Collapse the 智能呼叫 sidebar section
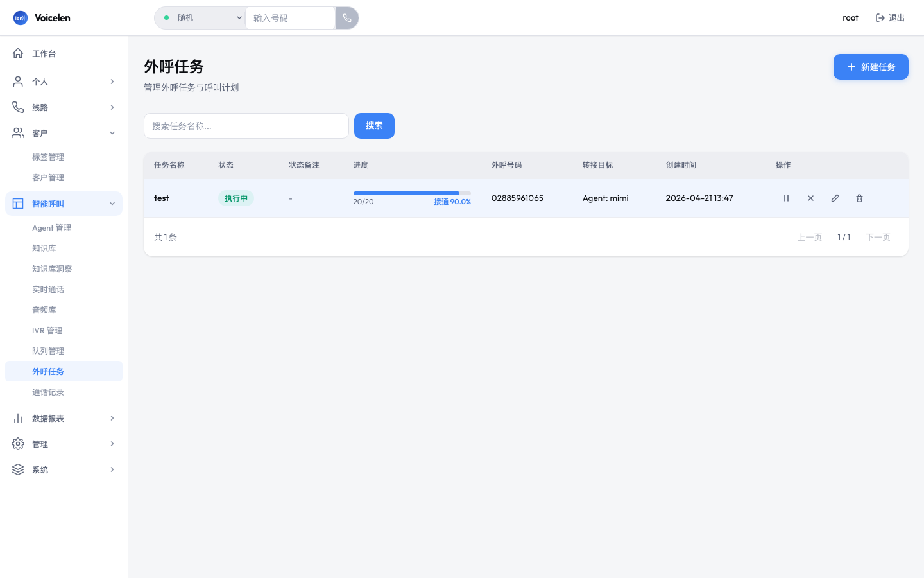924x578 pixels. click(x=64, y=204)
